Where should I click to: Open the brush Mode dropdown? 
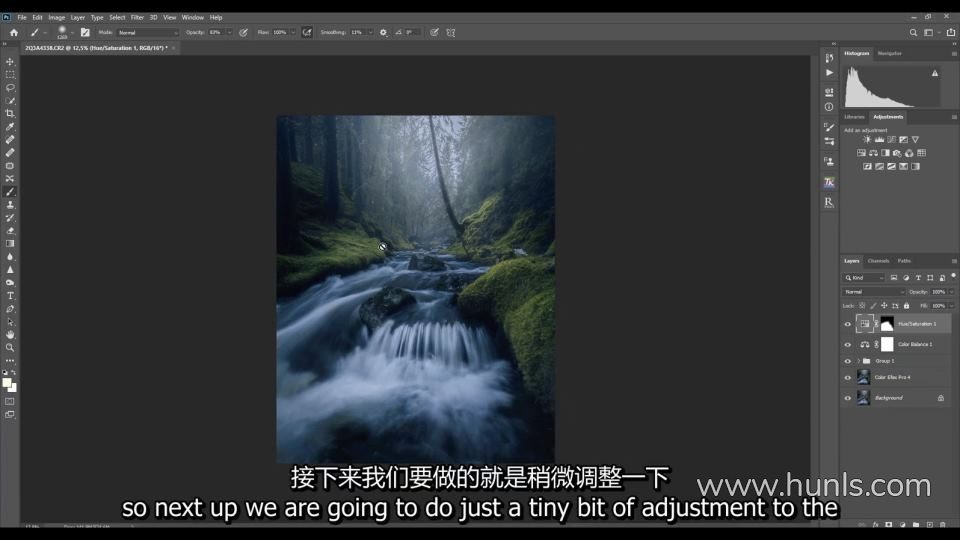point(148,32)
